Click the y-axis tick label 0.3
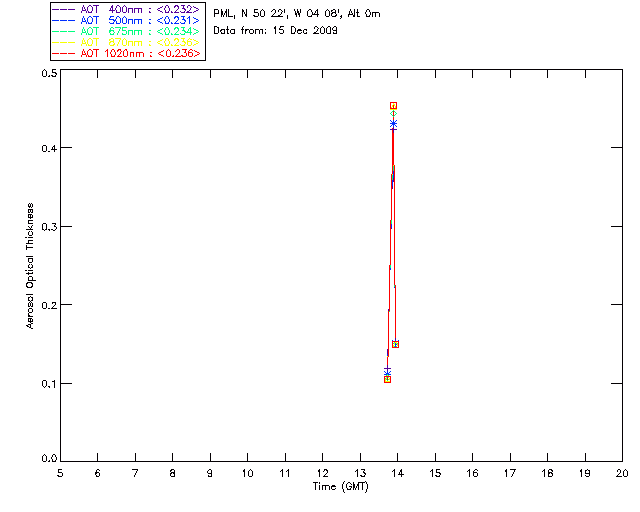Image resolution: width=640 pixels, height=512 pixels. 49,227
